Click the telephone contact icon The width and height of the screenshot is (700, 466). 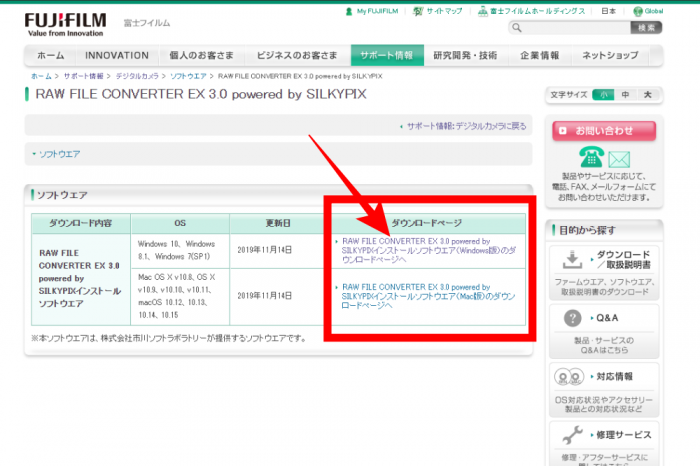coord(591,158)
